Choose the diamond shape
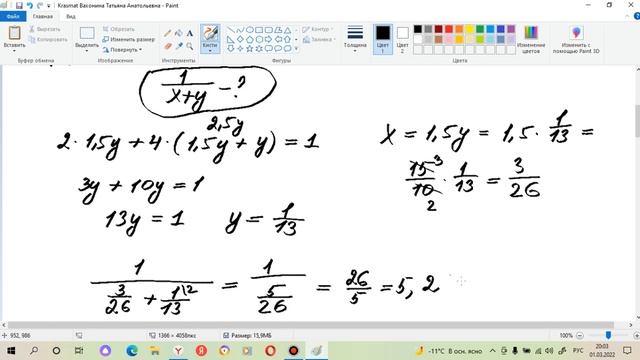Viewport: 640px width, 360px height. coord(240,39)
